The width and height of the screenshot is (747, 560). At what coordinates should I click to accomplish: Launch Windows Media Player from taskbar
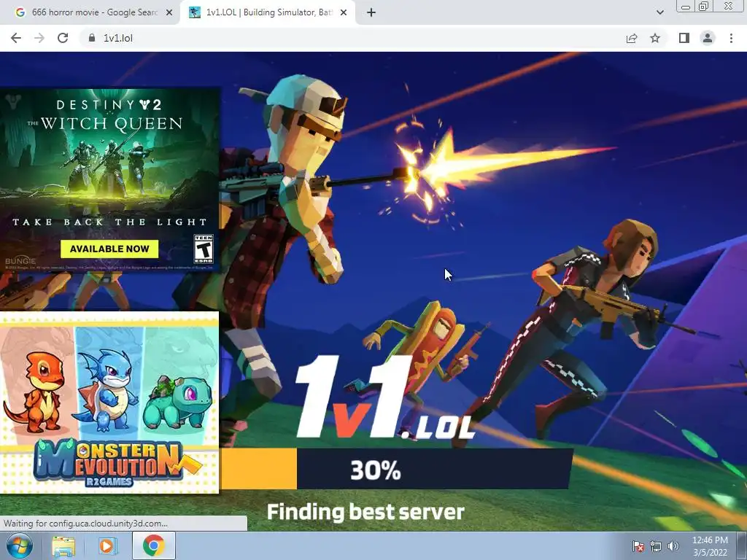(108, 545)
